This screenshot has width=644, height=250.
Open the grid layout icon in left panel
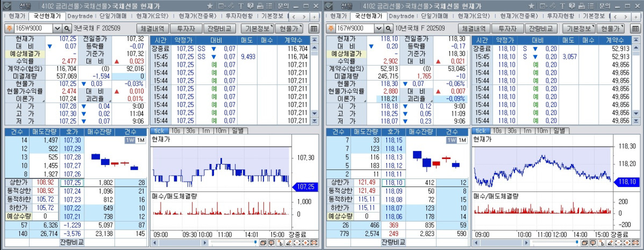314,28
